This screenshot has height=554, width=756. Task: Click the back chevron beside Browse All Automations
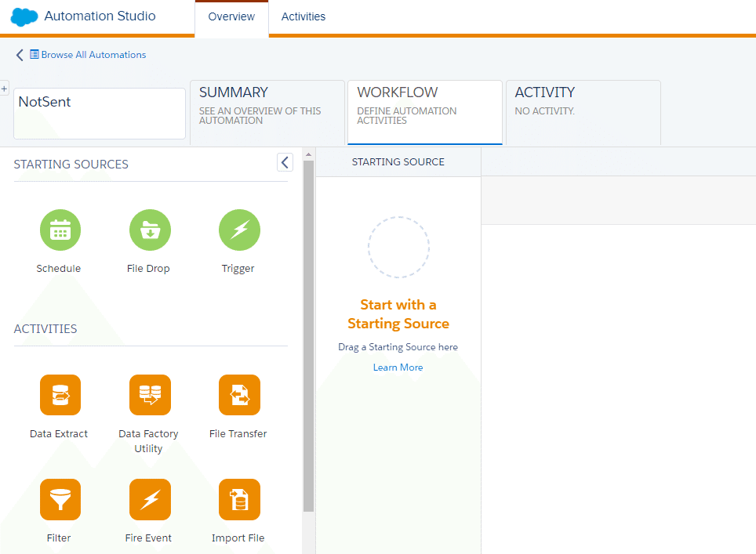tap(20, 55)
